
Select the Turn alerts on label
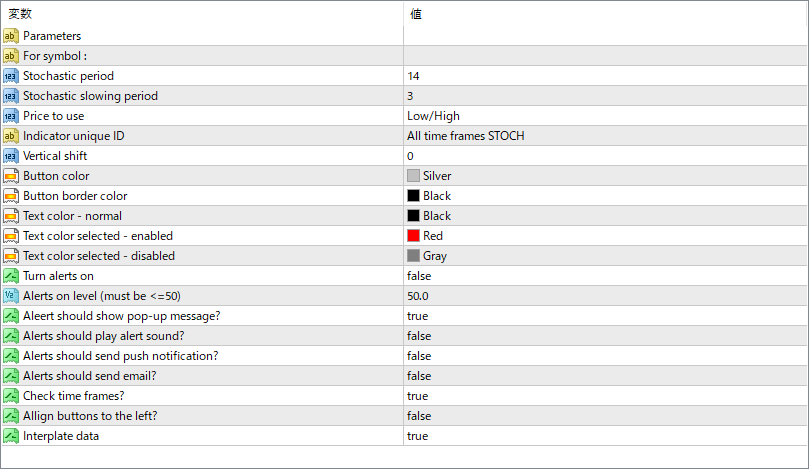pos(58,276)
